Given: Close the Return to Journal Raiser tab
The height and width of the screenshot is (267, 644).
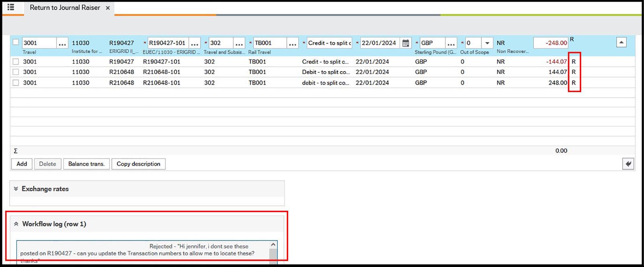Looking at the screenshot, I should (x=108, y=8).
